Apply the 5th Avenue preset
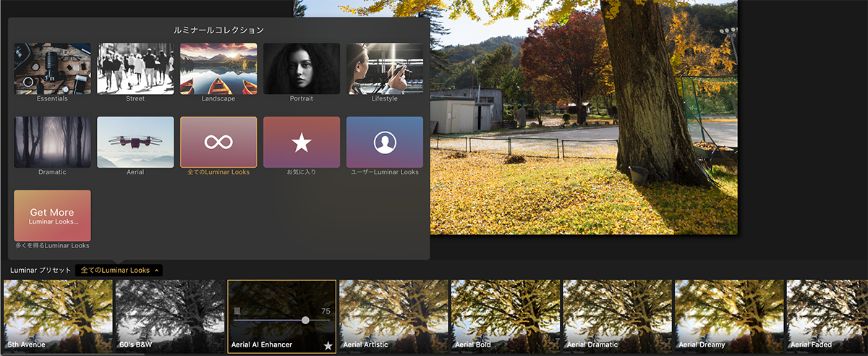 click(x=58, y=315)
